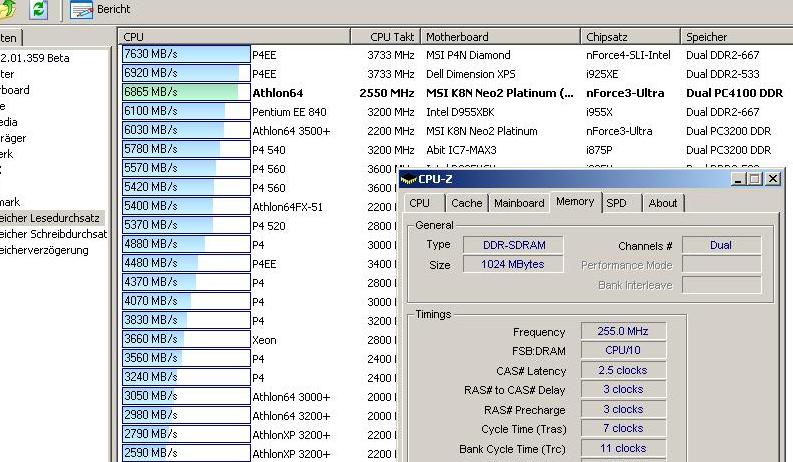Sort by the Motherboard column header
The image size is (793, 462).
pos(500,37)
